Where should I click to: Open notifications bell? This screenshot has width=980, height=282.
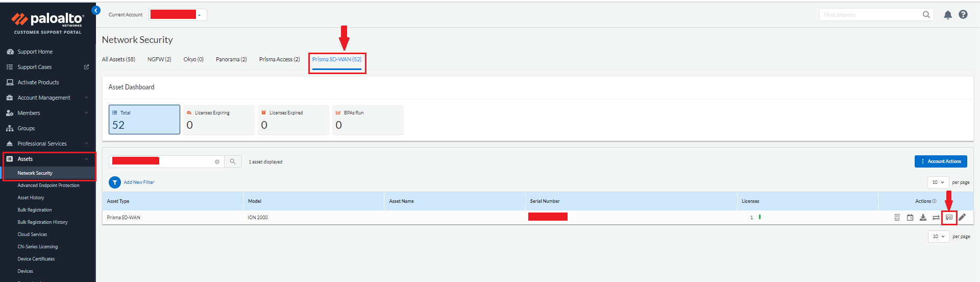click(x=948, y=15)
